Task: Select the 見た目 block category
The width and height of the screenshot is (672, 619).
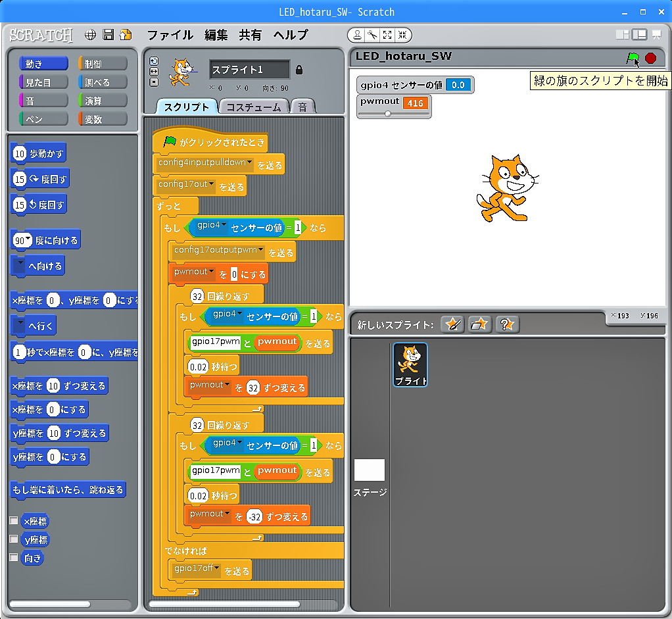Action: click(x=43, y=82)
